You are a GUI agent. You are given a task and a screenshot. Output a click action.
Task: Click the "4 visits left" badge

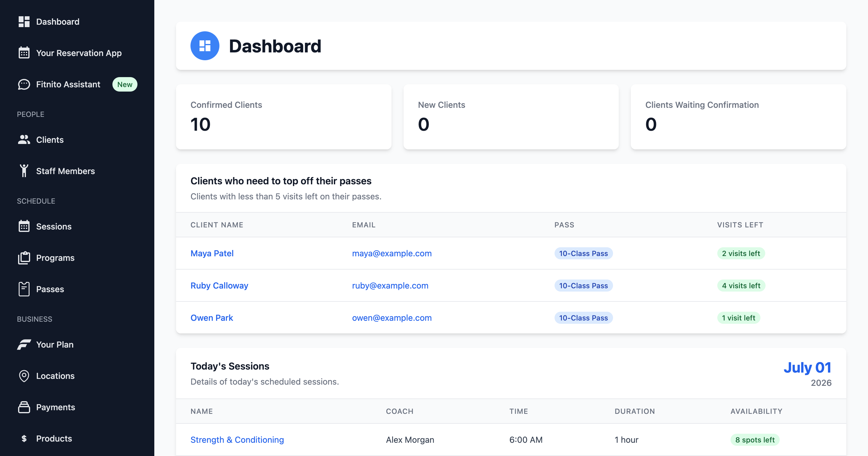pyautogui.click(x=741, y=286)
